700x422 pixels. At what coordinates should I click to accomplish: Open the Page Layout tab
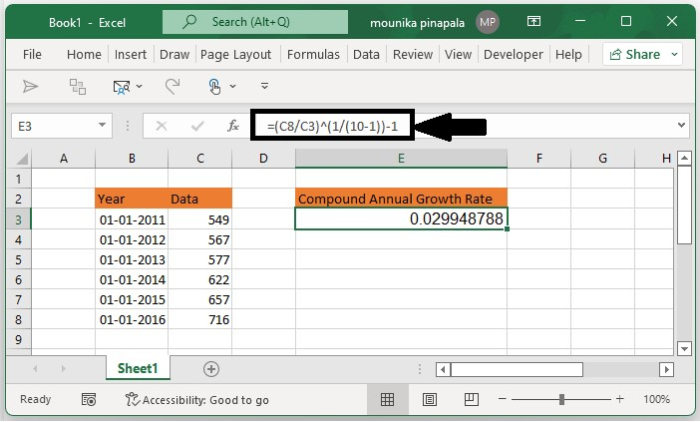coord(238,55)
